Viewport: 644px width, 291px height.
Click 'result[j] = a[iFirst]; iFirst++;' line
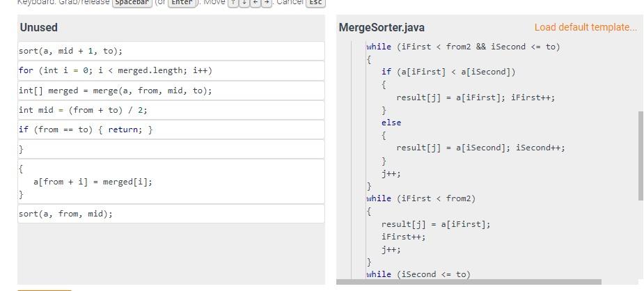[x=476, y=97]
